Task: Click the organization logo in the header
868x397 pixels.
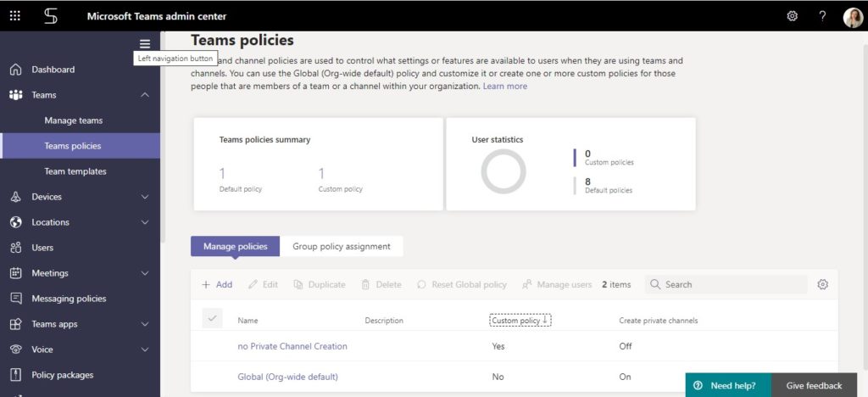Action: [x=51, y=16]
